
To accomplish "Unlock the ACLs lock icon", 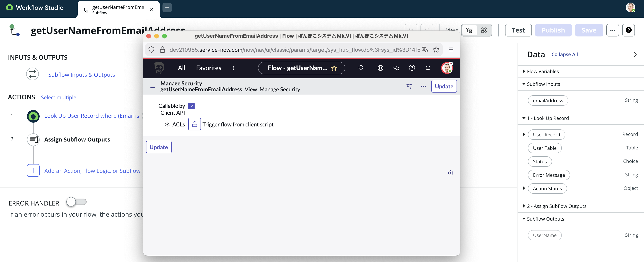I will (x=194, y=124).
